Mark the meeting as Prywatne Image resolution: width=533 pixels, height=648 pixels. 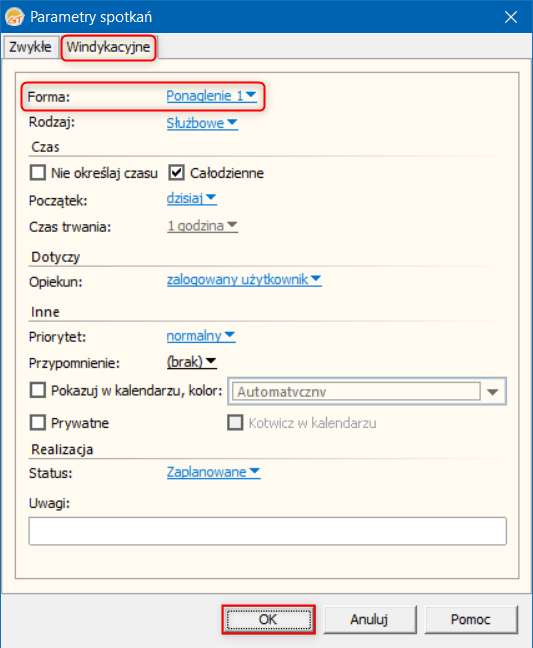pos(38,423)
